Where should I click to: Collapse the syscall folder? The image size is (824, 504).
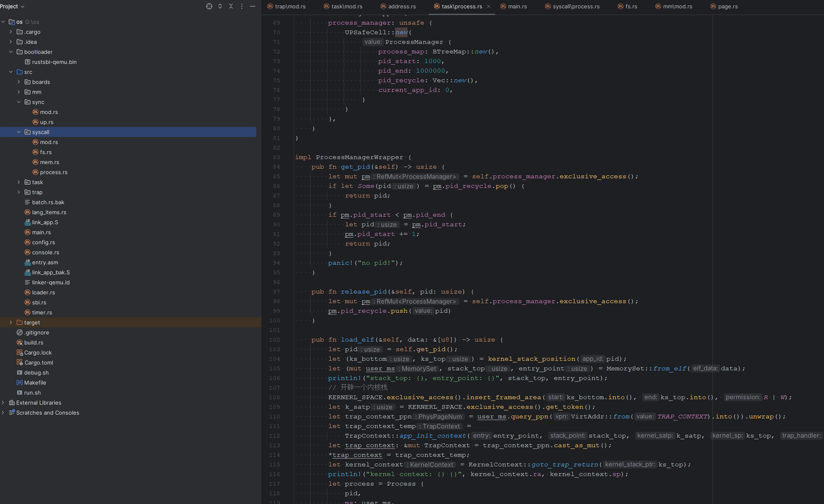click(x=19, y=132)
